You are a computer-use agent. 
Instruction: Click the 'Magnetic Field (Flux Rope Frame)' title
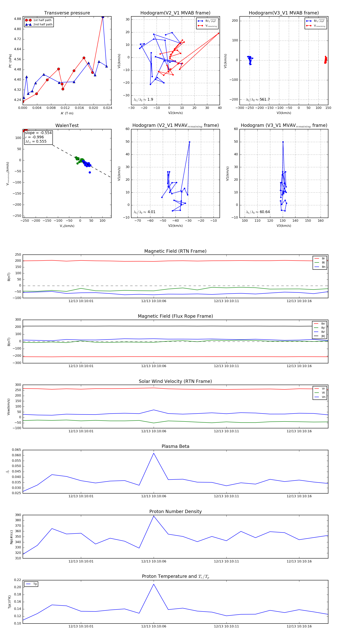175,316
